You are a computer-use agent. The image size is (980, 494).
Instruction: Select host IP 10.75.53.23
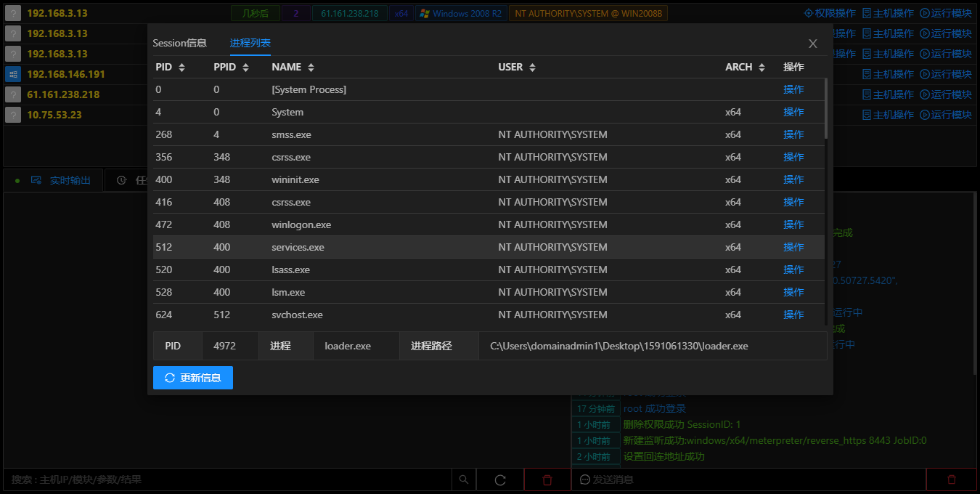[54, 115]
